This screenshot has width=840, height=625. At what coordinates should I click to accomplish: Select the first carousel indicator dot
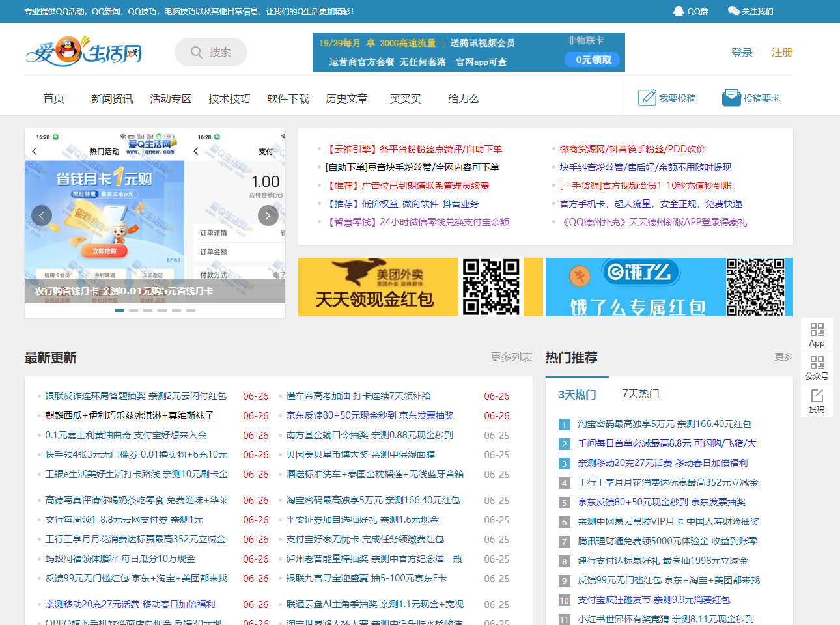(x=119, y=311)
